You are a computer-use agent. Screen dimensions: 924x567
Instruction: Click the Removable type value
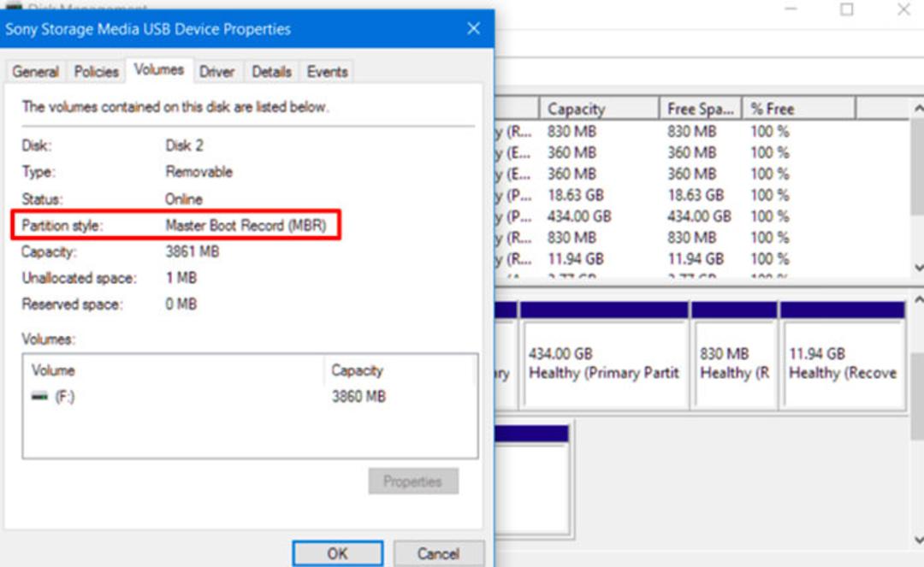pyautogui.click(x=199, y=172)
